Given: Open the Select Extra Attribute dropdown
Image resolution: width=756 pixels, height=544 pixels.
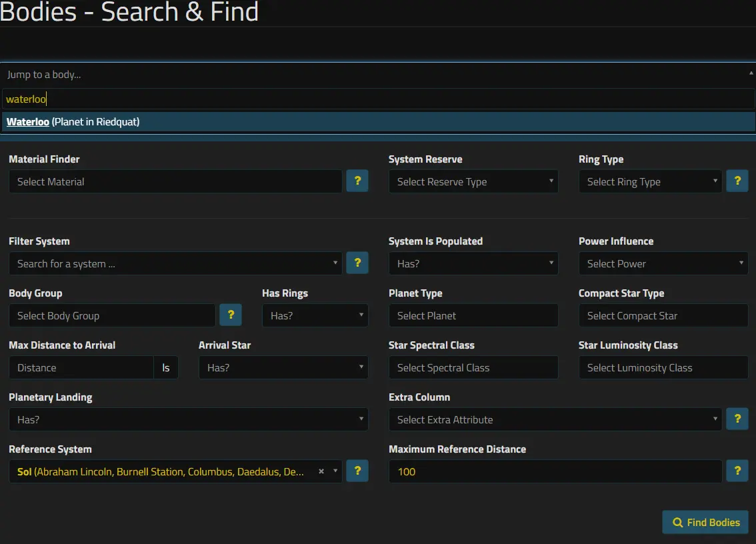Looking at the screenshot, I should click(555, 419).
